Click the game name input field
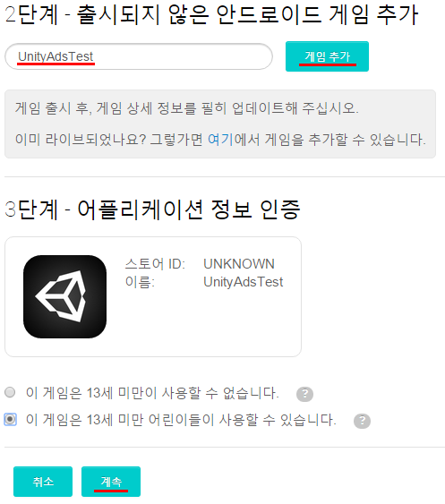The height and width of the screenshot is (504, 445). (x=139, y=56)
